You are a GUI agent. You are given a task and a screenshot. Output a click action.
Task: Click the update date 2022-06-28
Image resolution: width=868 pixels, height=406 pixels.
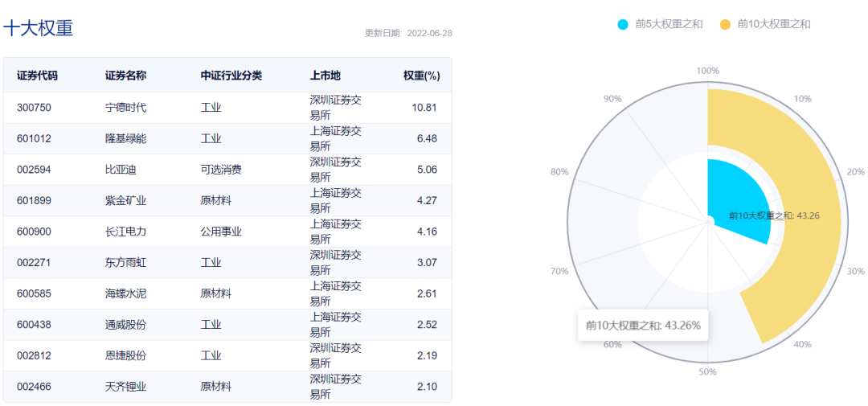[x=429, y=33]
